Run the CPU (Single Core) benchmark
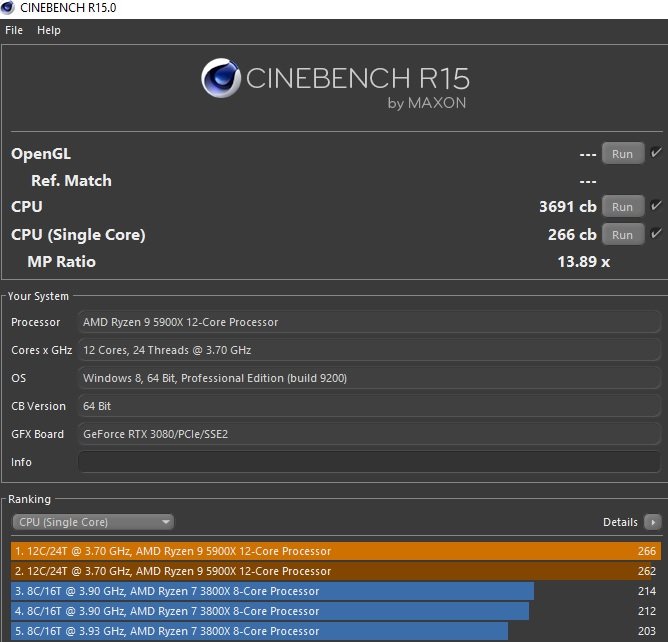The image size is (668, 642). coord(622,235)
